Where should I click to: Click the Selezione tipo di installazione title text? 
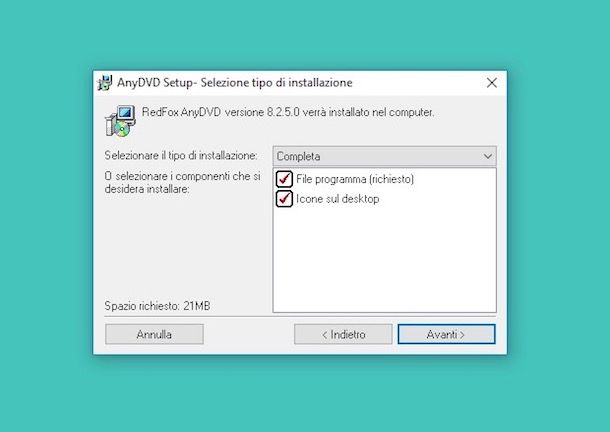[277, 83]
